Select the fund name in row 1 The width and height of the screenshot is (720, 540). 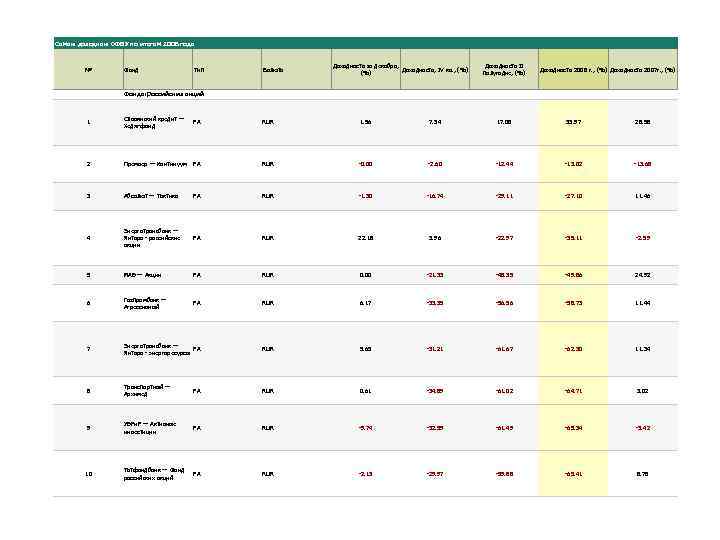(x=153, y=122)
